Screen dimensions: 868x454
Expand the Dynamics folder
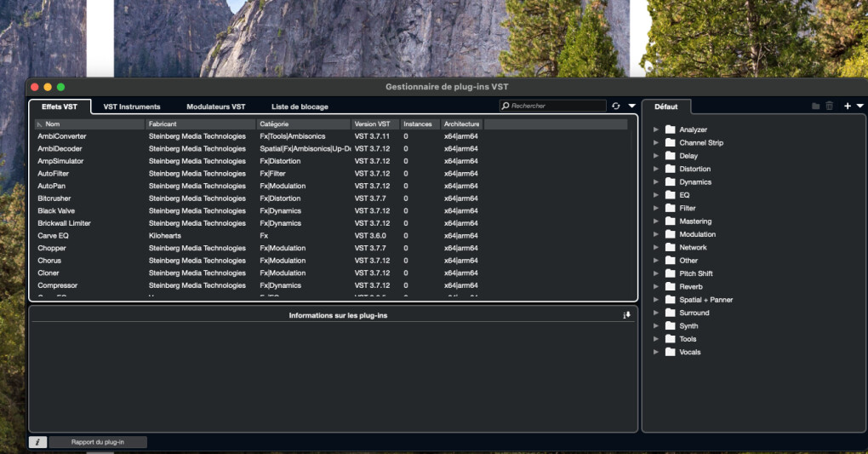click(656, 181)
